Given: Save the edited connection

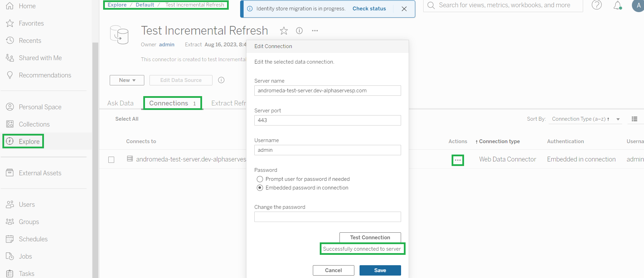Looking at the screenshot, I should (x=380, y=270).
